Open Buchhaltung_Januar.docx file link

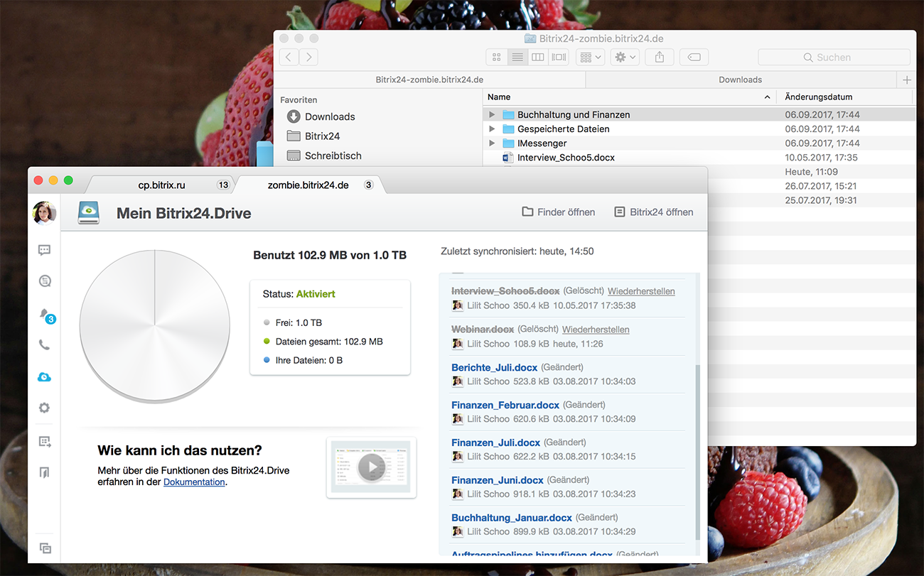[512, 518]
